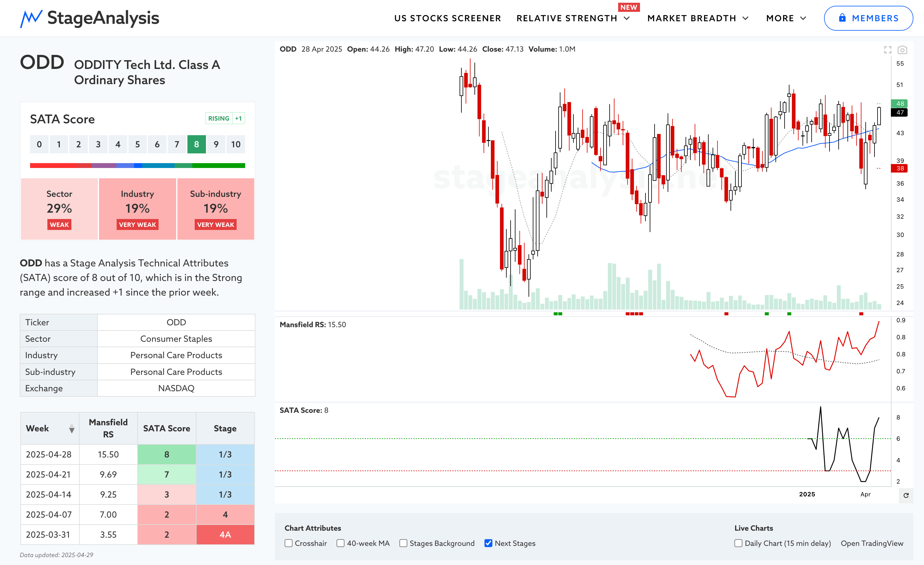924x565 pixels.
Task: Open fullscreen chart view icon
Action: pos(888,50)
